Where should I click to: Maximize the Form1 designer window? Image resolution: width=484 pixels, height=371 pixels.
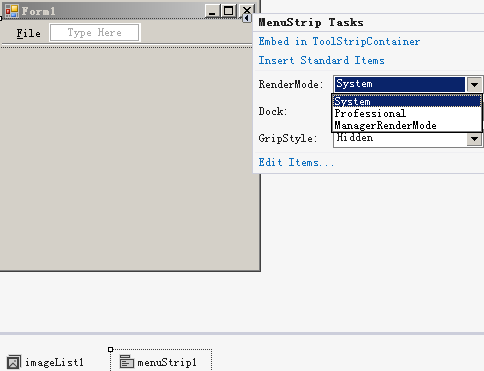(x=229, y=11)
